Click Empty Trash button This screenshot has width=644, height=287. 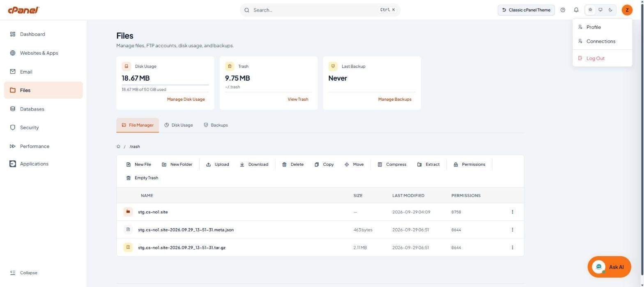pyautogui.click(x=142, y=178)
